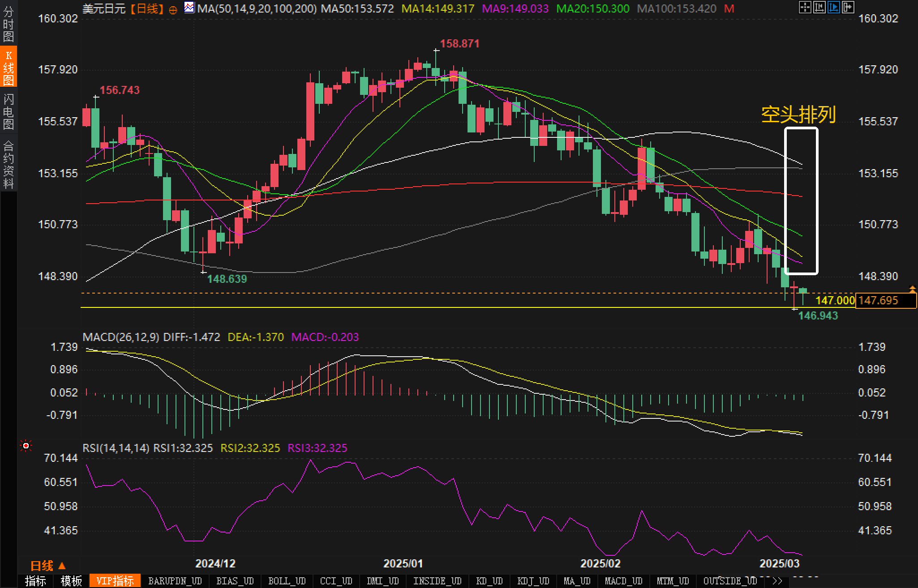Click the blue highlighted chart-axis play icon
918x588 pixels.
[834, 7]
